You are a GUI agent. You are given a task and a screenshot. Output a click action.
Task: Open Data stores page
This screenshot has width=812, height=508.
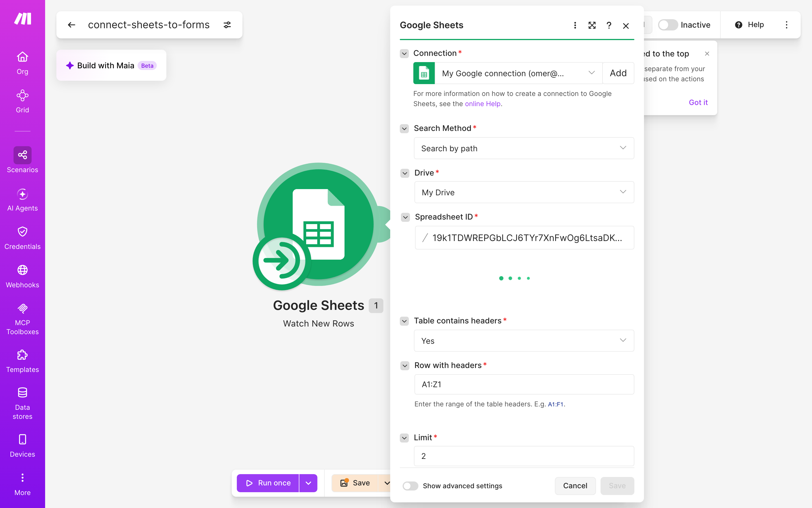pyautogui.click(x=23, y=404)
